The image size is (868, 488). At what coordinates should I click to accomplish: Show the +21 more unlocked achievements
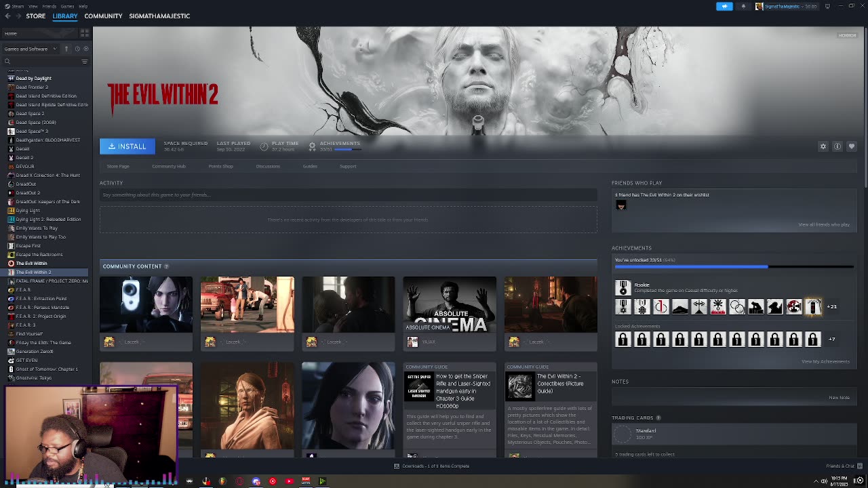click(x=831, y=306)
